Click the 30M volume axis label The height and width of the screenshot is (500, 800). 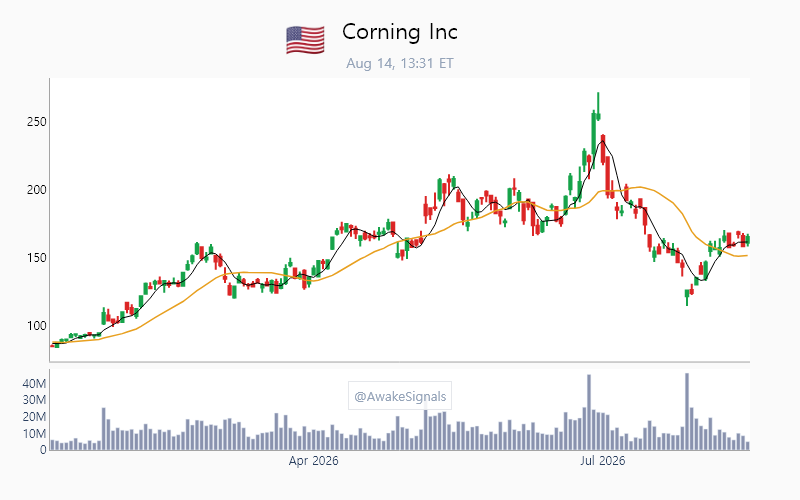pos(34,400)
